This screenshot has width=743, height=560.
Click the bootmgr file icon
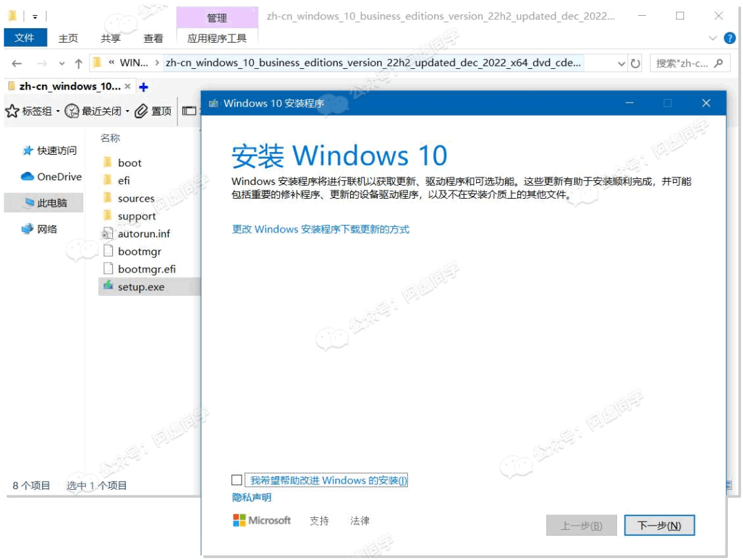(108, 250)
